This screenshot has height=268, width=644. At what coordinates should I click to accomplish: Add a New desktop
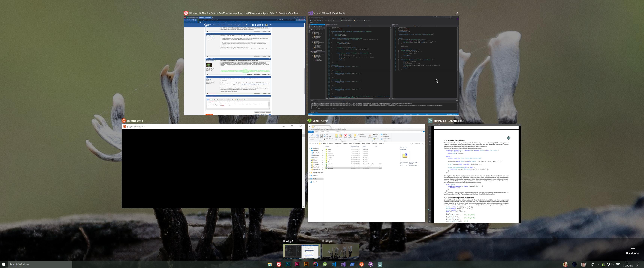pos(633,250)
